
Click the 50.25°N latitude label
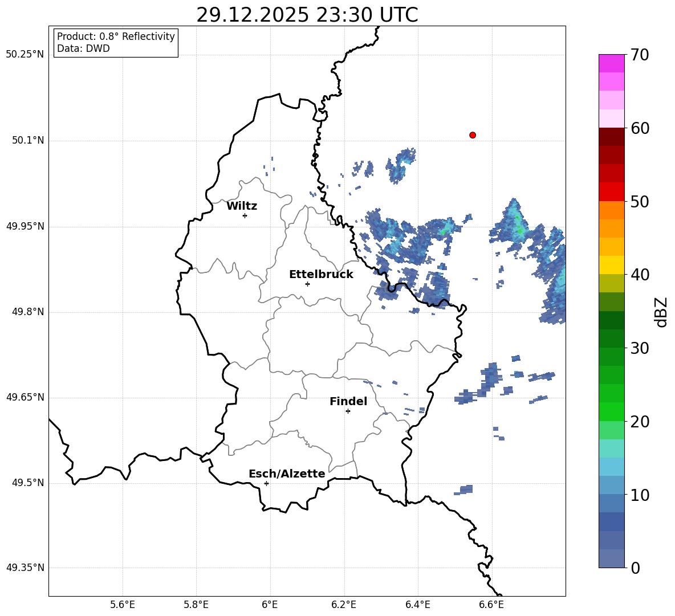[25, 55]
